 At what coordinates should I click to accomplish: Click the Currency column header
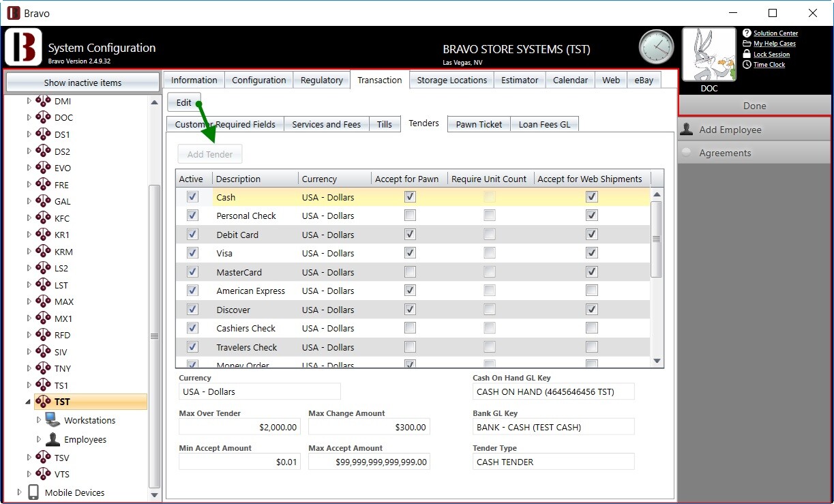coord(335,179)
